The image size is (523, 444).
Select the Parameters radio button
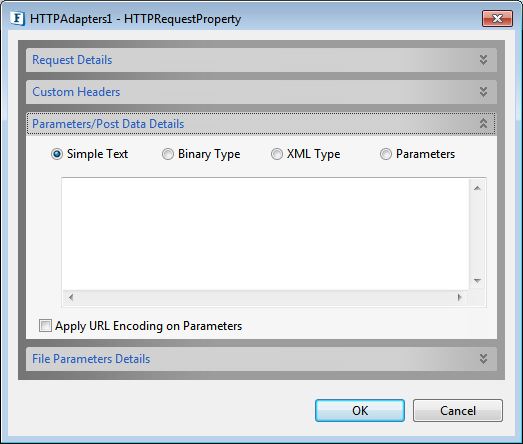pyautogui.click(x=386, y=154)
